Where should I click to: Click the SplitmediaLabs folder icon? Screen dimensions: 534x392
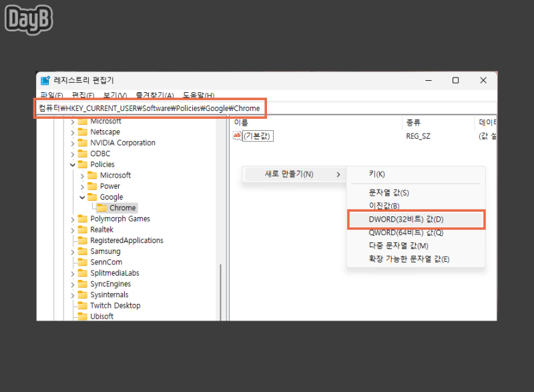[82, 273]
